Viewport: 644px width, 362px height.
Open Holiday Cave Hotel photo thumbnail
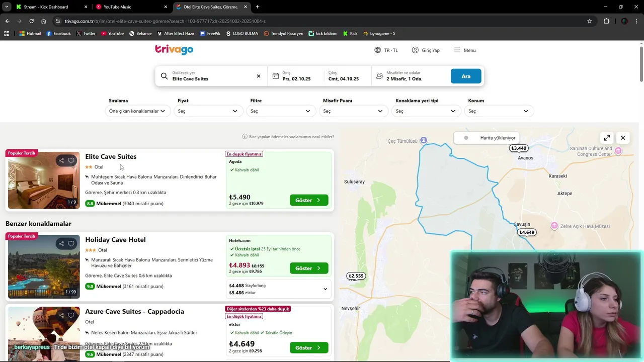(x=44, y=266)
